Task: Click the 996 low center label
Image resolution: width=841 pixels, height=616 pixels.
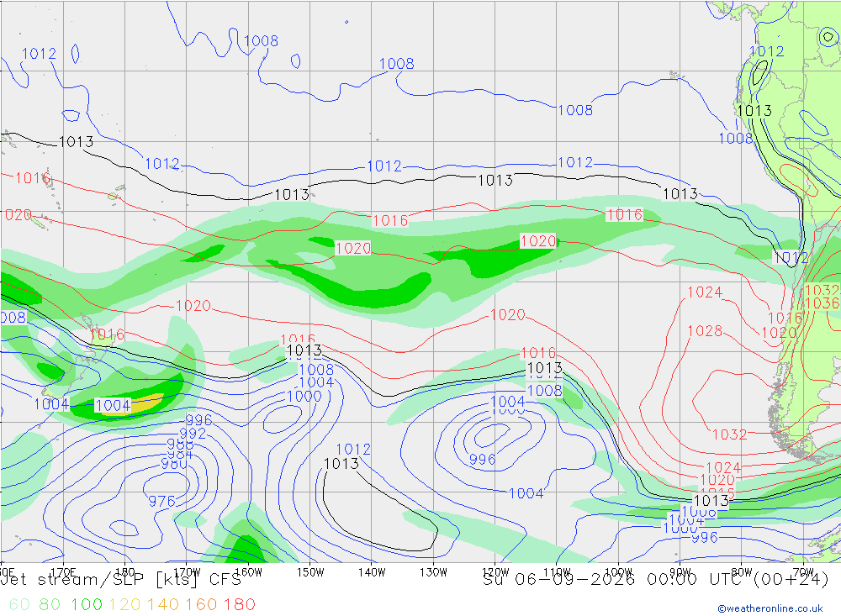Action: coord(482,460)
